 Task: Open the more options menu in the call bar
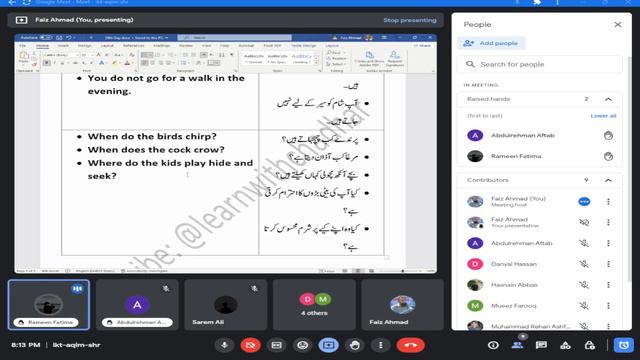(380, 345)
